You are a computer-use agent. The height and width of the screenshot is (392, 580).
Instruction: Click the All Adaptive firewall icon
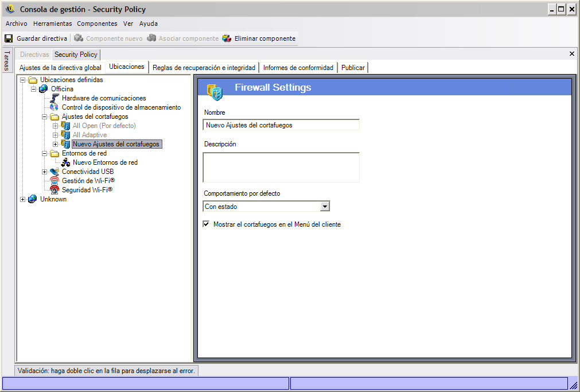tap(65, 135)
